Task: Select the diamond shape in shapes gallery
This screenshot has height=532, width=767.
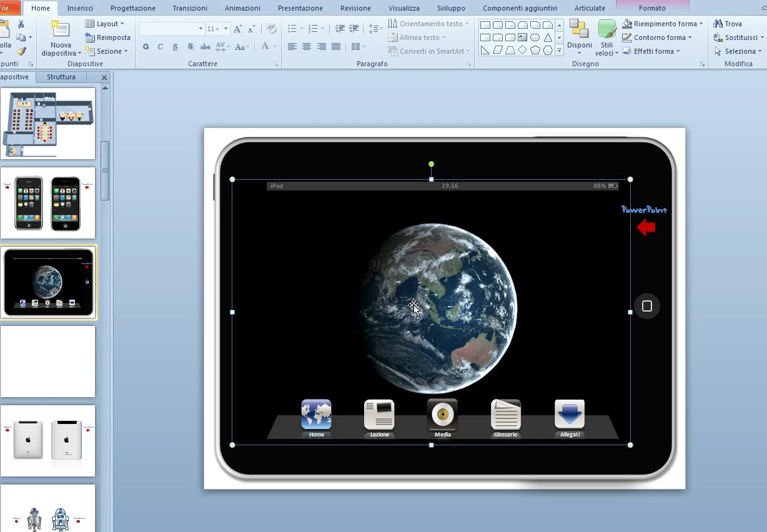Action: [523, 50]
